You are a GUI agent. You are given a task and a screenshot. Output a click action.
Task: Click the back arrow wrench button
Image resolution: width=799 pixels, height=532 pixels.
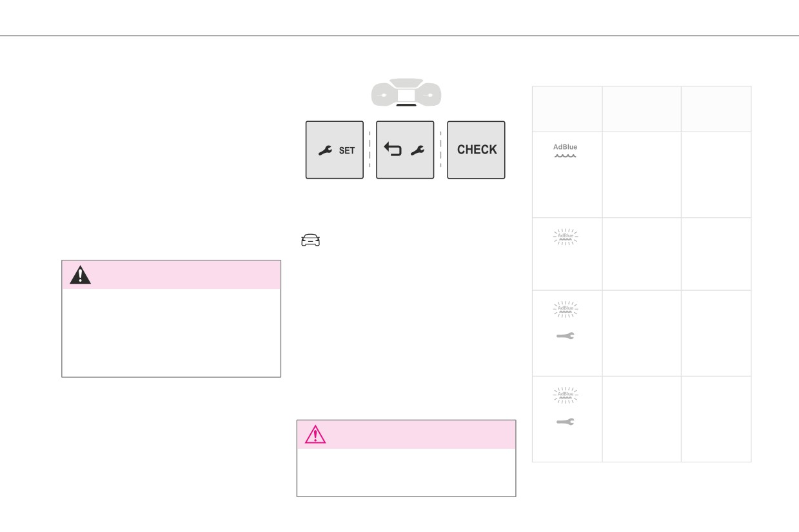click(405, 150)
